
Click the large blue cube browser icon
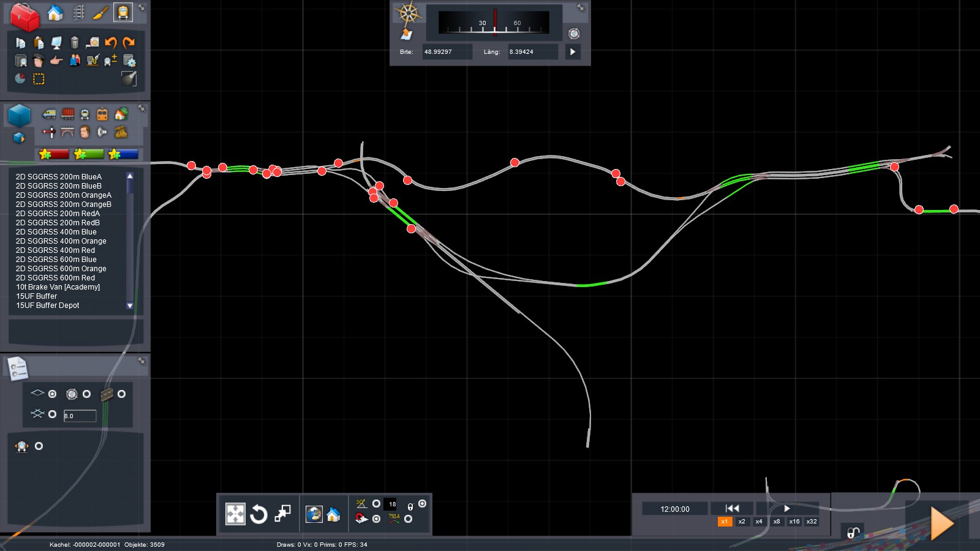coord(20,115)
